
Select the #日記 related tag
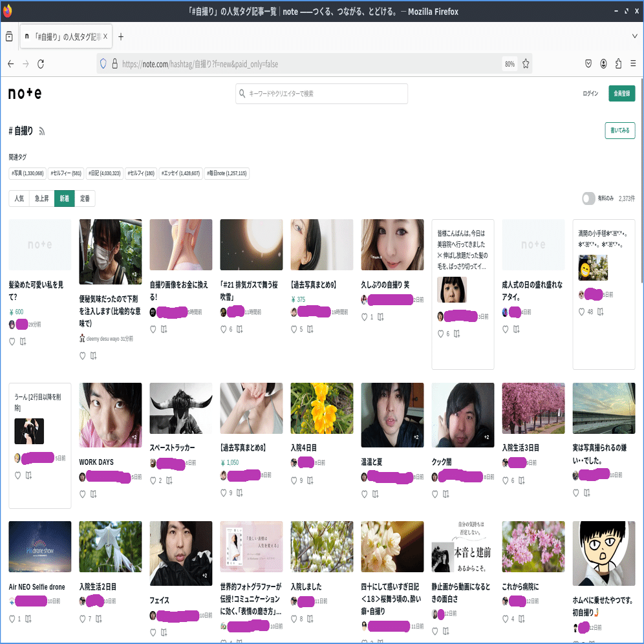104,173
